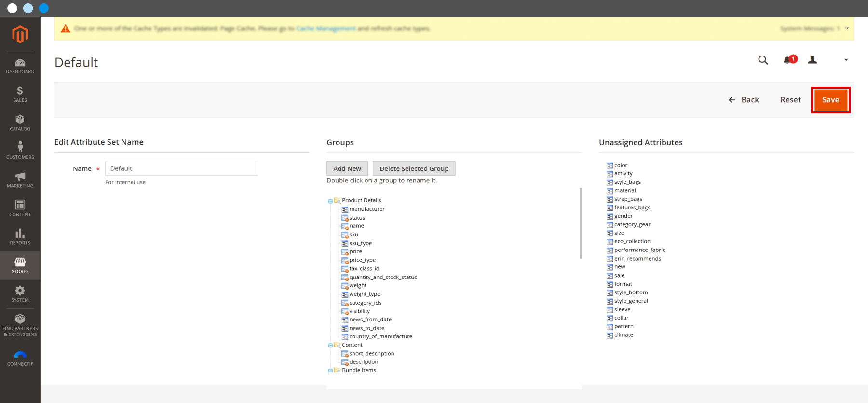Expand the system messages dropdown arrow

pos(847,28)
